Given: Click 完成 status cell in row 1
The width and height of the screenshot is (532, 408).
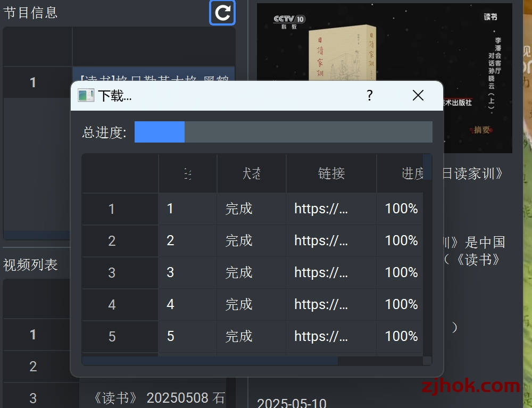Looking at the screenshot, I should pos(252,209).
